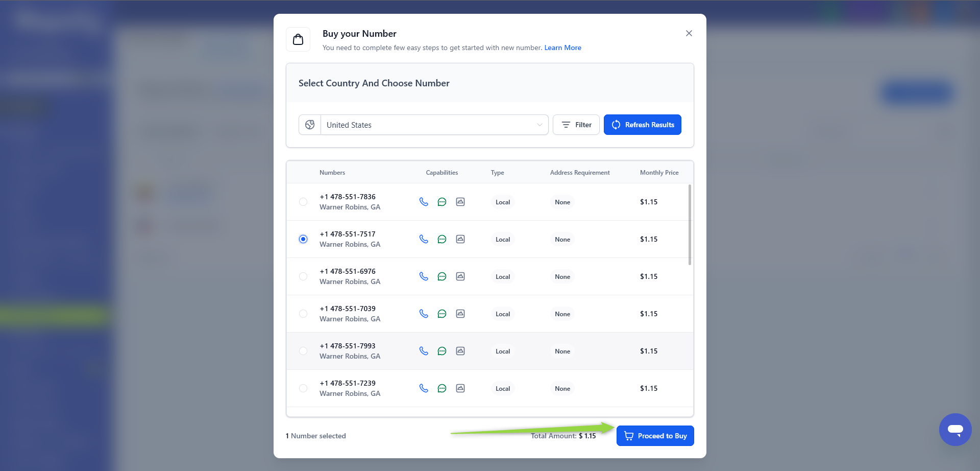The image size is (980, 471).
Task: Open the chat support bubble
Action: [955, 430]
